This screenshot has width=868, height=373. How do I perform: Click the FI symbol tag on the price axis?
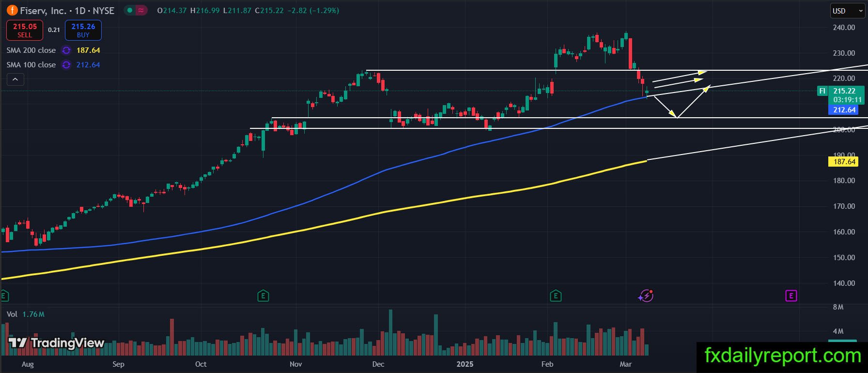pyautogui.click(x=822, y=91)
